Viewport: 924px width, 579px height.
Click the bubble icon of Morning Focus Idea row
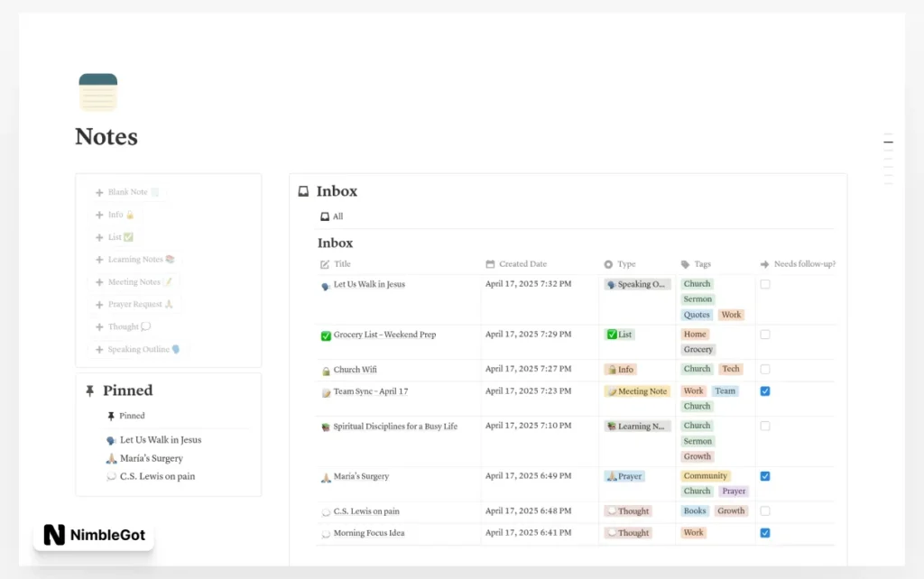pos(326,534)
